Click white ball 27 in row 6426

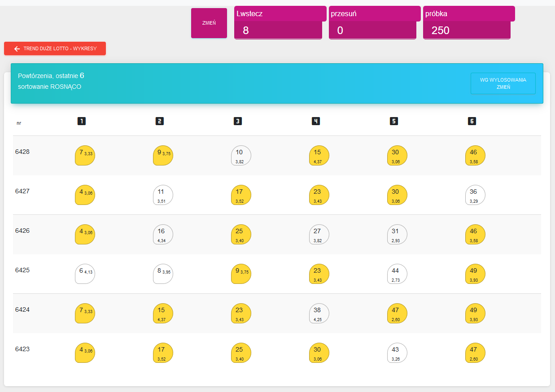pos(319,234)
